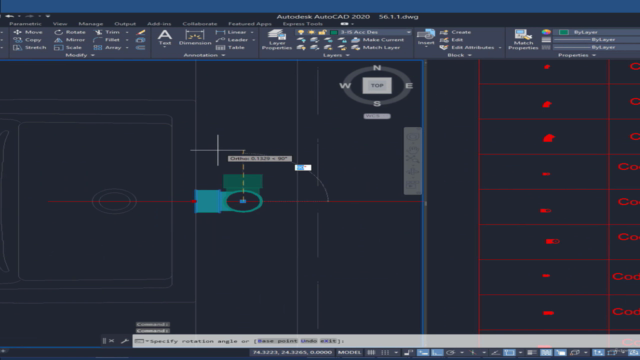The width and height of the screenshot is (640, 360).
Task: Select the Stretch tool
Action: click(29, 47)
